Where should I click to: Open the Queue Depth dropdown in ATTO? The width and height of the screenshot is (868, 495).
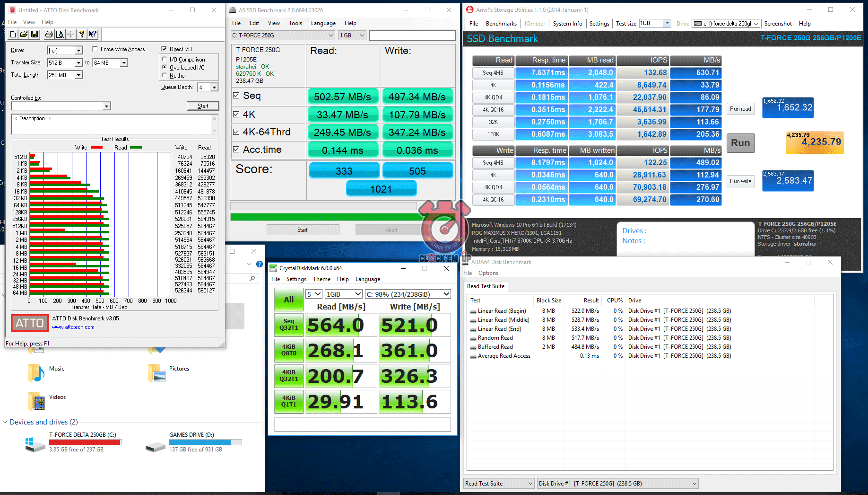214,87
